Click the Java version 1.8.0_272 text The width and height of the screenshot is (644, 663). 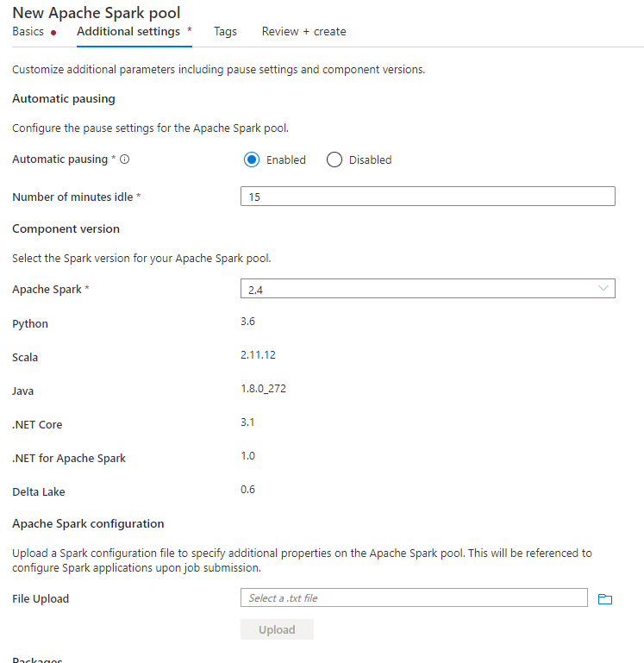pos(264,389)
